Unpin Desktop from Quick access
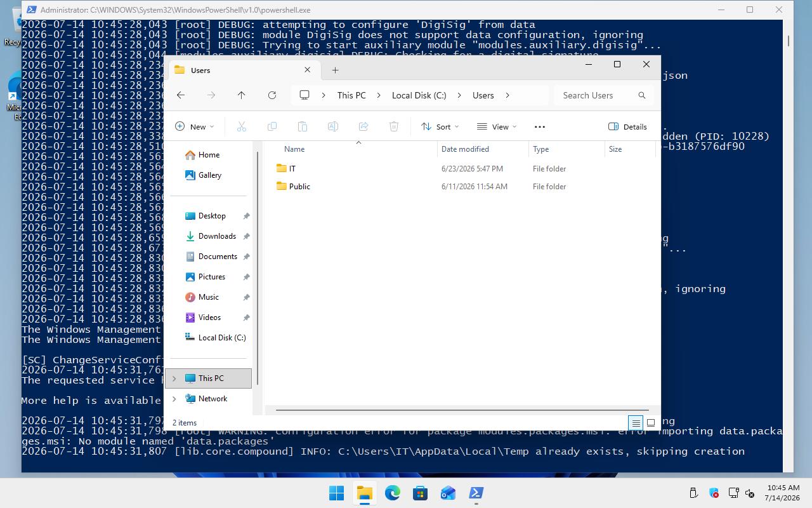The height and width of the screenshot is (508, 812). point(246,216)
